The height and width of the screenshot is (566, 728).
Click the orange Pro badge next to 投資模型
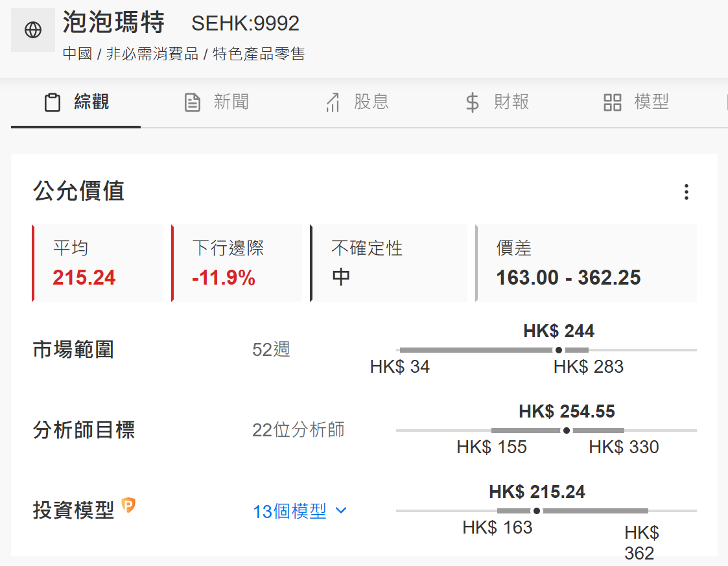point(128,504)
